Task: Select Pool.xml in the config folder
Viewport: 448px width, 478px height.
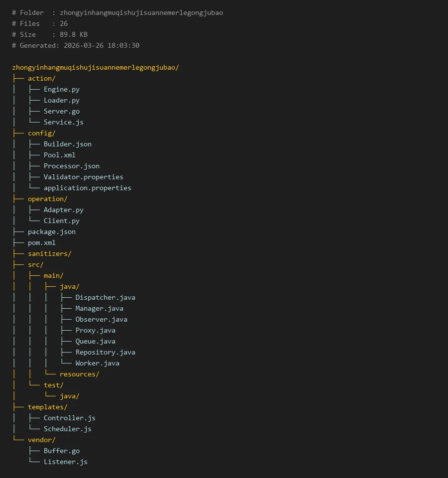Action: click(x=59, y=155)
